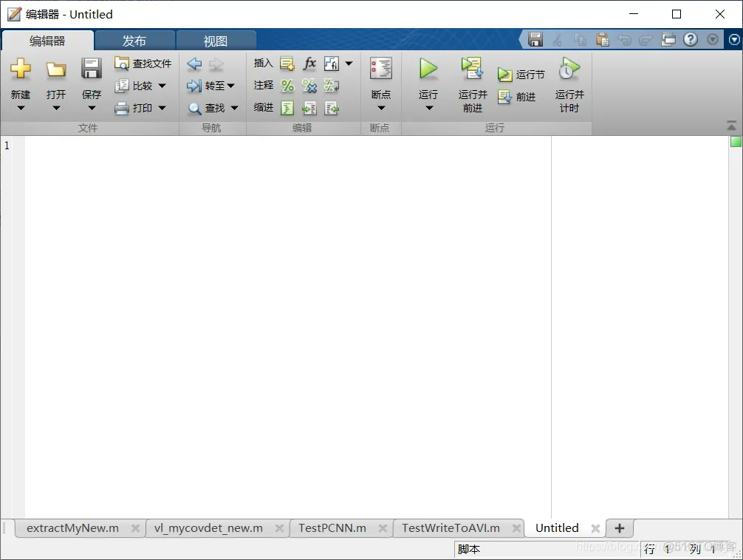The image size is (743, 560).
Task: Open the Run (运行) dropdown arrow
Action: click(429, 108)
